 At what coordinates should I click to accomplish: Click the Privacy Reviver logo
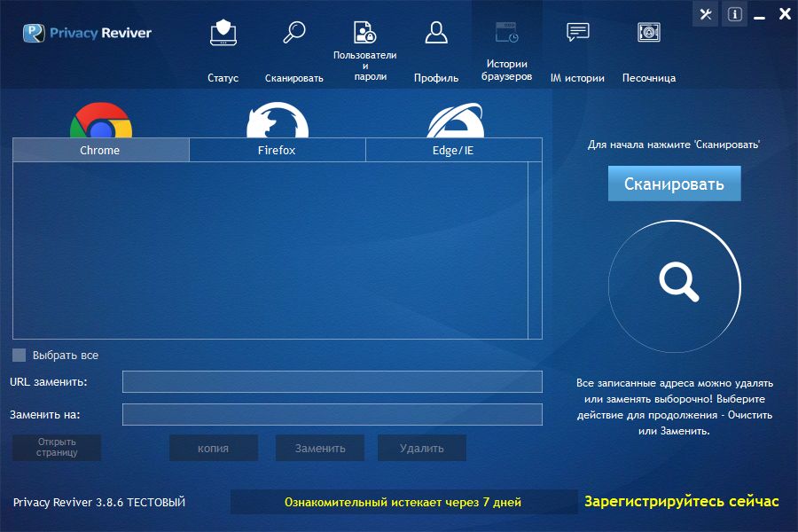point(87,33)
